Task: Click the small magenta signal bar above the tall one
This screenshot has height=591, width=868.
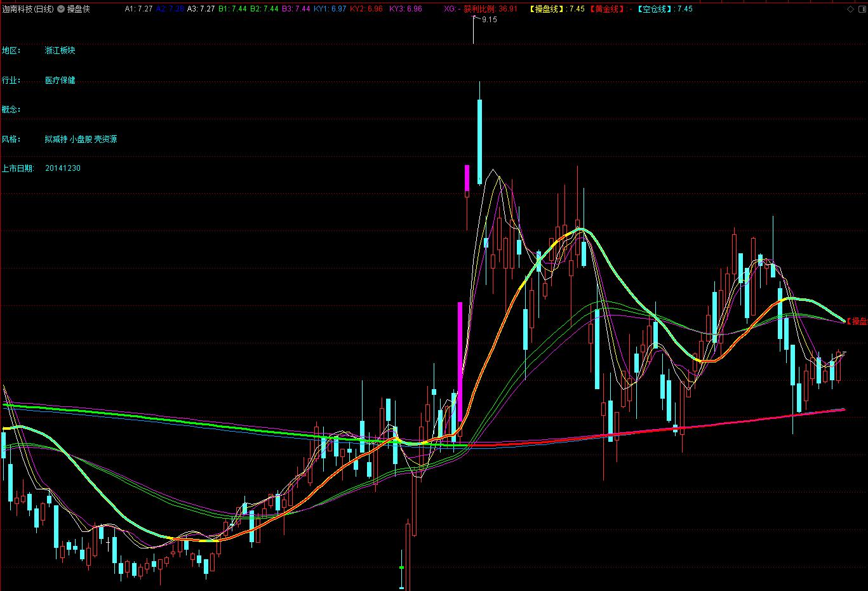Action: (x=467, y=178)
